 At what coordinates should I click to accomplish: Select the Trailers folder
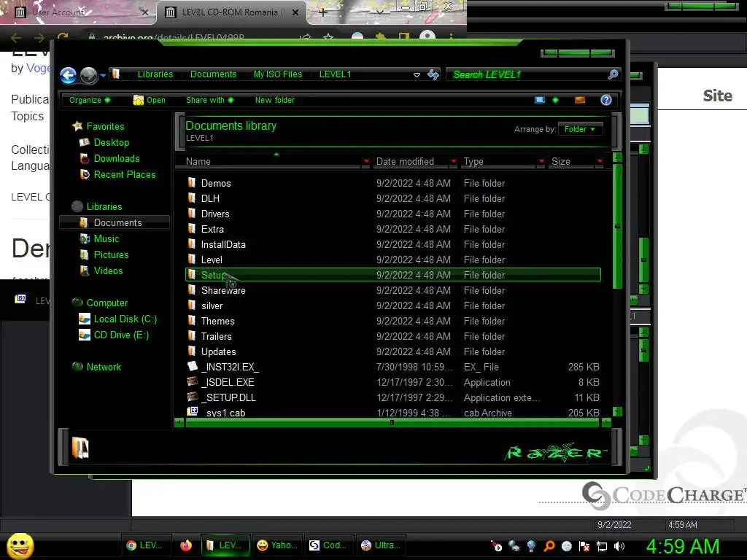(216, 336)
